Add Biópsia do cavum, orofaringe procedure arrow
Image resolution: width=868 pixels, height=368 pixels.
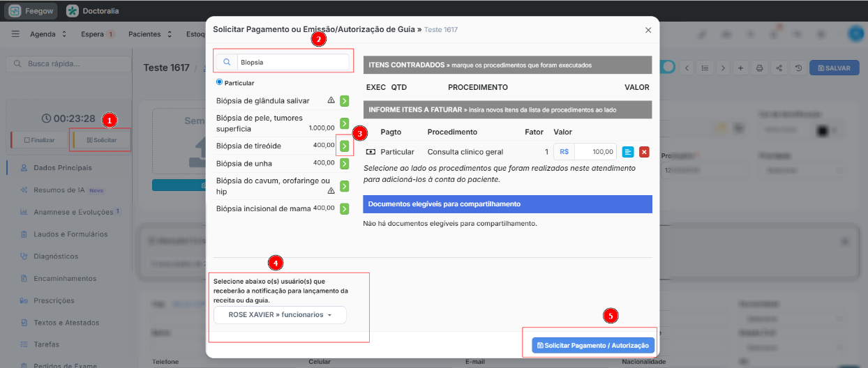(345, 186)
